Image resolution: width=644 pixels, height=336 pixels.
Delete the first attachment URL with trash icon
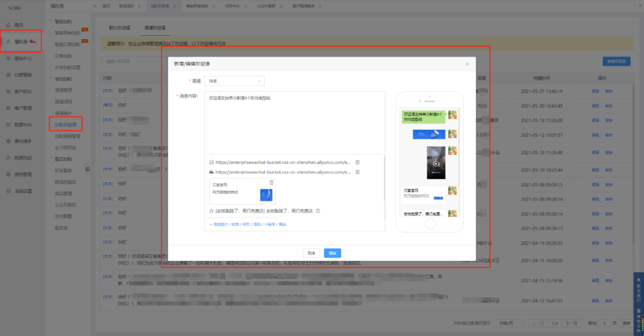point(357,162)
